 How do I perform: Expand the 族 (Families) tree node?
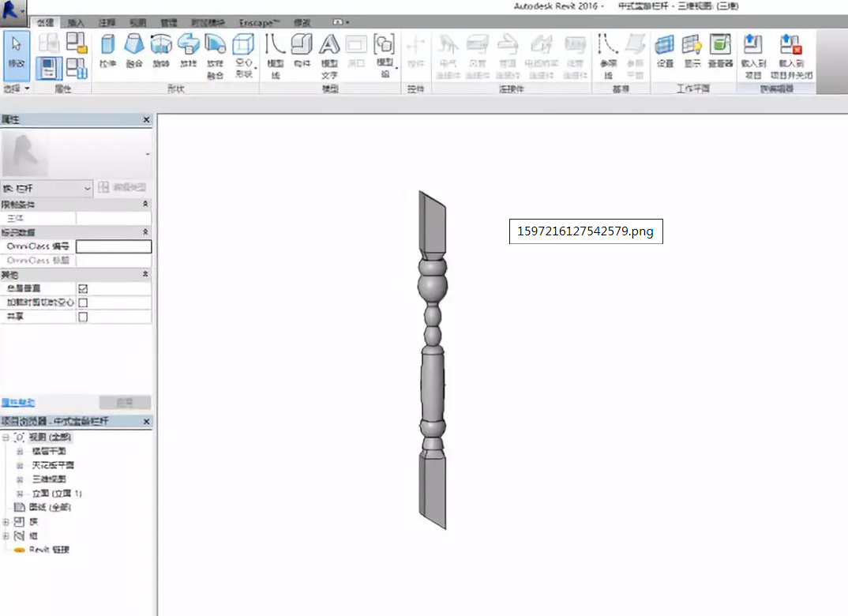tap(6, 522)
